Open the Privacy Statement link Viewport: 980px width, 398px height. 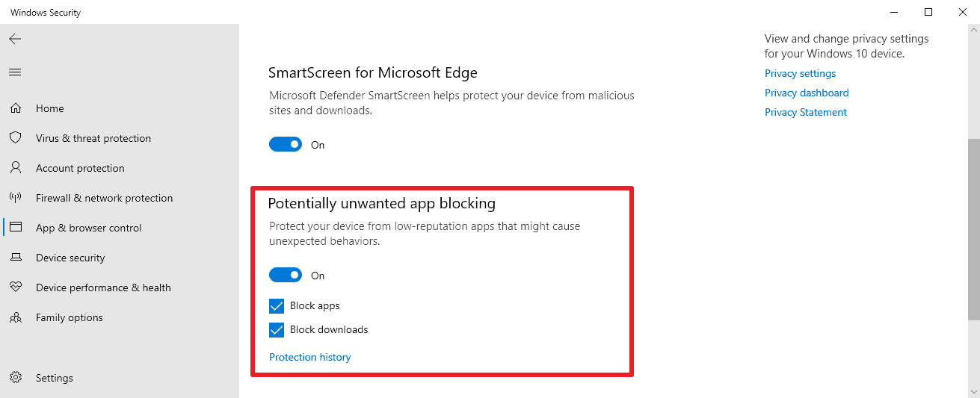[x=805, y=112]
